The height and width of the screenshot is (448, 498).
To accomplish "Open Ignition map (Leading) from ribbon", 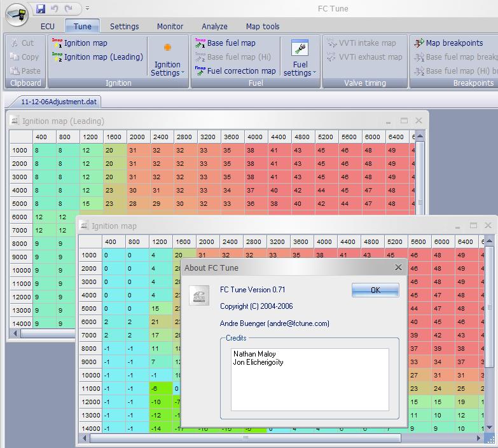I will pos(97,57).
